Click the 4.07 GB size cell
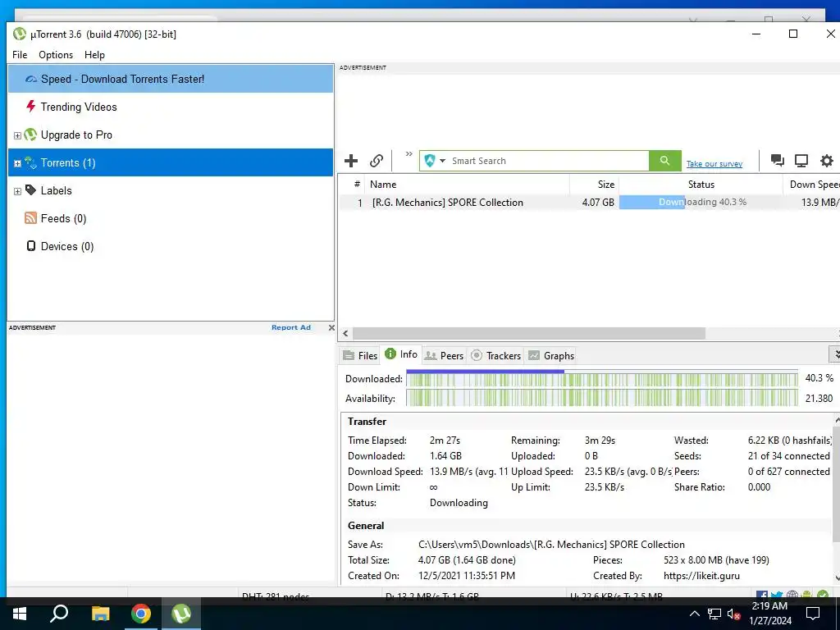 (x=598, y=203)
